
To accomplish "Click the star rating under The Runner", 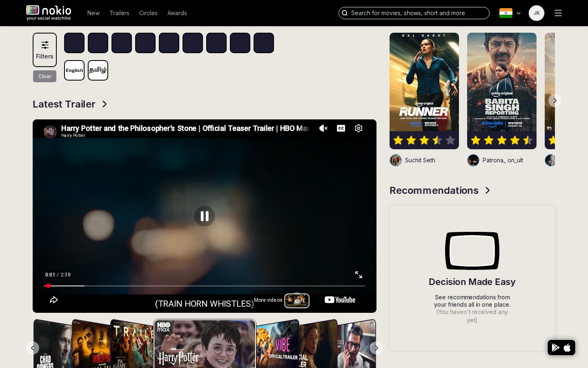I will (424, 140).
